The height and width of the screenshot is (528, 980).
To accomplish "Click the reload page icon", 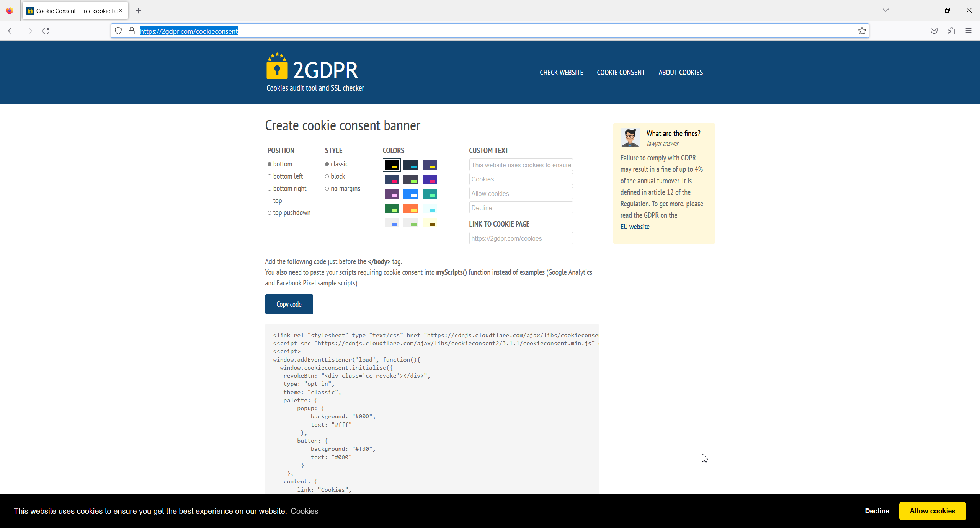I will click(46, 31).
